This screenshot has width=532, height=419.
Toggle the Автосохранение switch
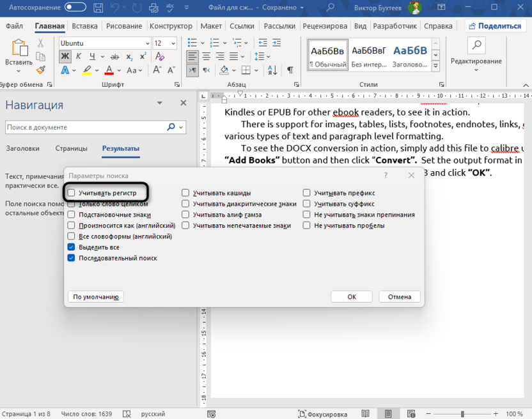point(75,8)
